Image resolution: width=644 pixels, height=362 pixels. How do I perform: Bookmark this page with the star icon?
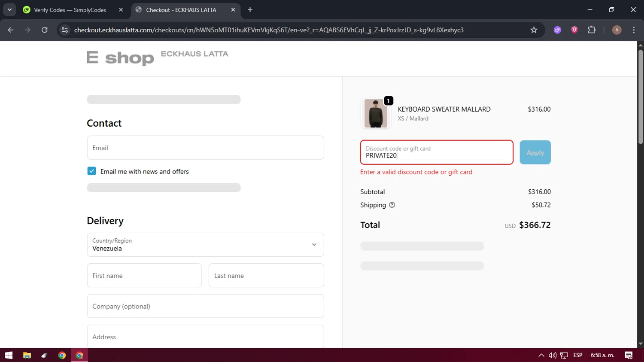534,30
